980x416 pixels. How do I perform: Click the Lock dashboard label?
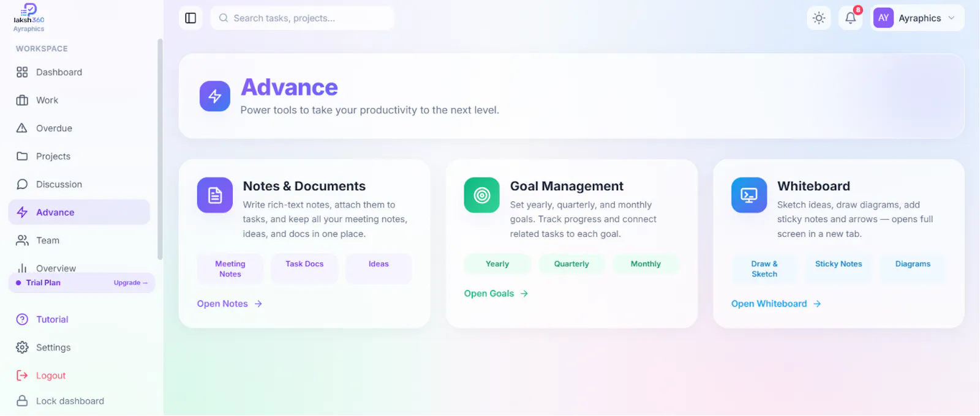tap(70, 401)
